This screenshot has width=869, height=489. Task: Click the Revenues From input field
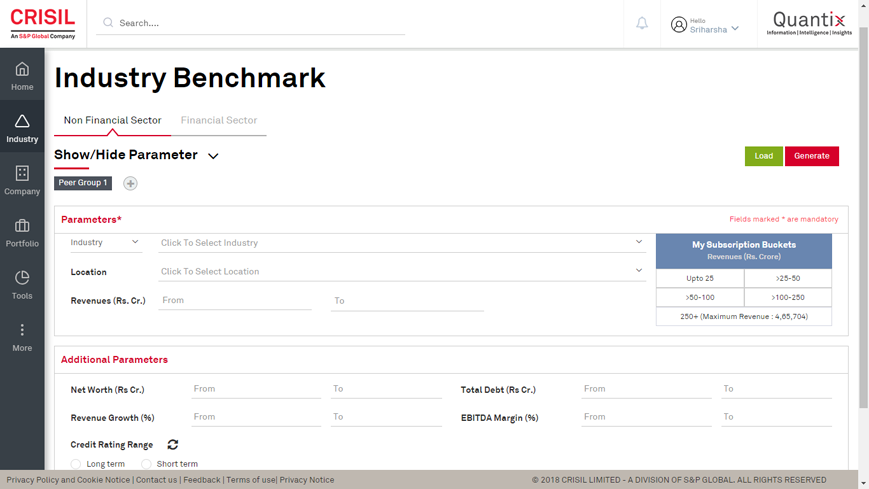click(x=235, y=300)
